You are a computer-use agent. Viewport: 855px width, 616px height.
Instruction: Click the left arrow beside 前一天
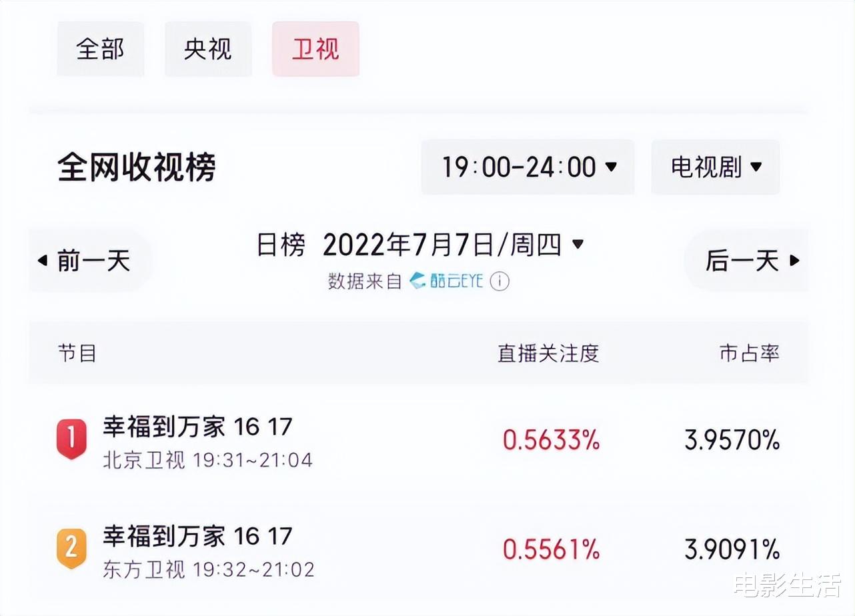click(x=43, y=261)
